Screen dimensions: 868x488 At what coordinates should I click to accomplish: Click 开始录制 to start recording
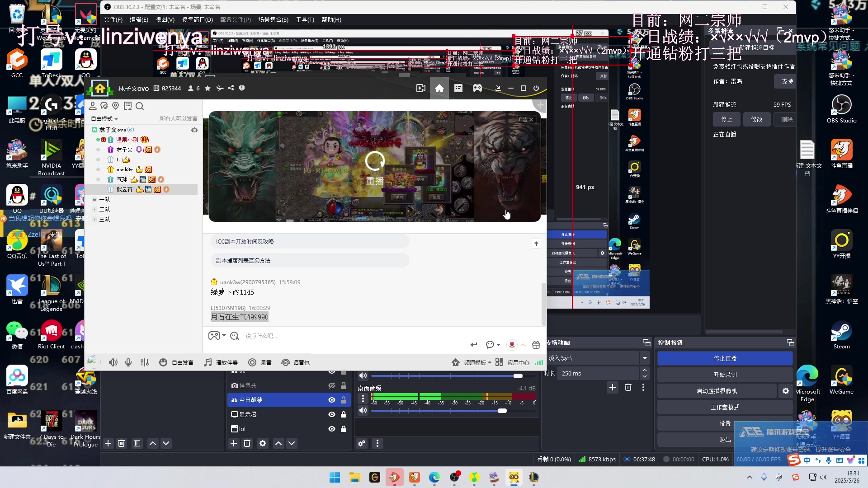pos(725,375)
